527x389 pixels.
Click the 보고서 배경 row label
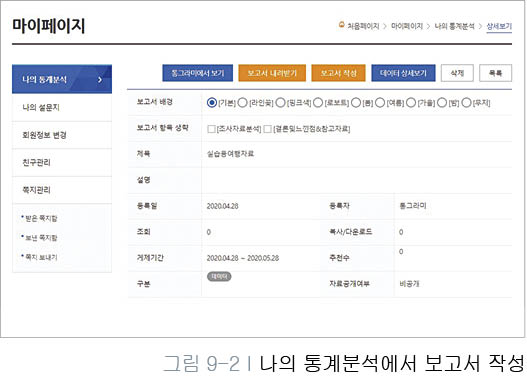(155, 102)
